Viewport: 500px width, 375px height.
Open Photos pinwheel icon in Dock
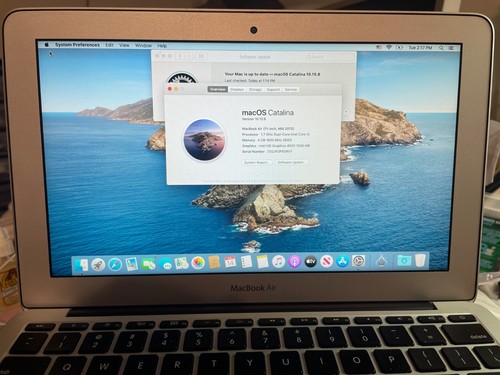[x=198, y=263]
